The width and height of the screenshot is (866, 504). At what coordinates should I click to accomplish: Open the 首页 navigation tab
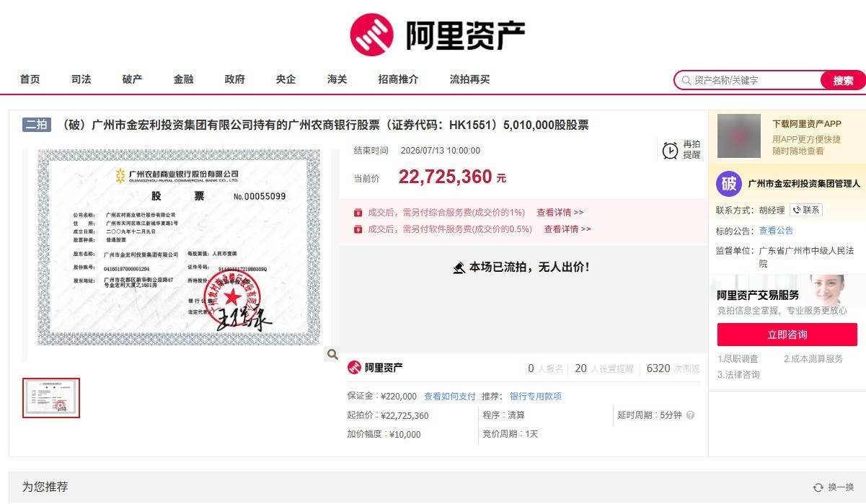pos(30,79)
